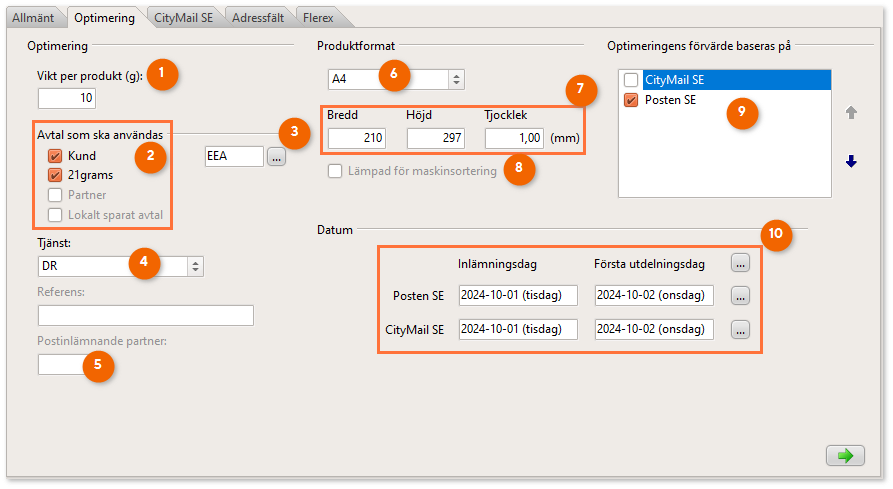Enable Lämpad för maskinsortering checkbox
This screenshot has height=489, width=893.
click(x=335, y=171)
